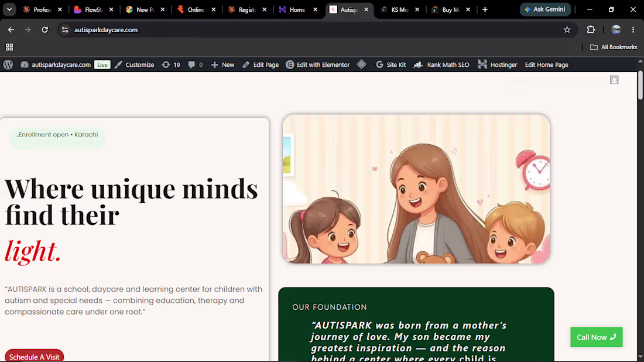Click the diamond icon in admin bar
The height and width of the screenshot is (362, 644).
click(361, 64)
